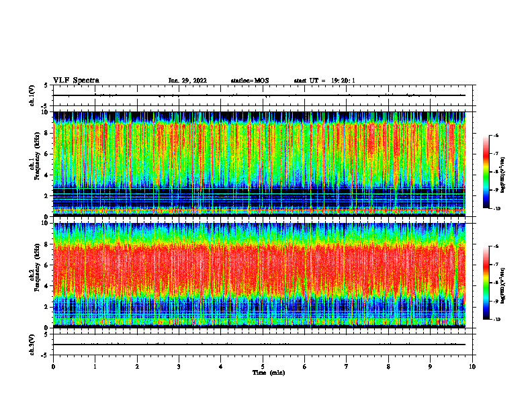Image resolution: width=532 pixels, height=411 pixels.
Task: Click the ch.1 color bar log(PSD) label
Action: coord(503,175)
